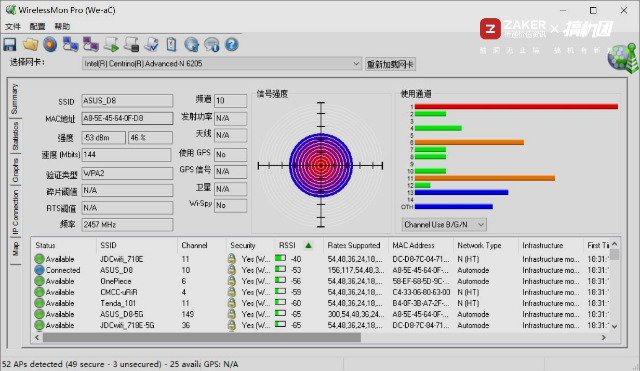Viewport: 640px width, 371px height.
Task: Open the 文件 menu
Action: pyautogui.click(x=13, y=27)
